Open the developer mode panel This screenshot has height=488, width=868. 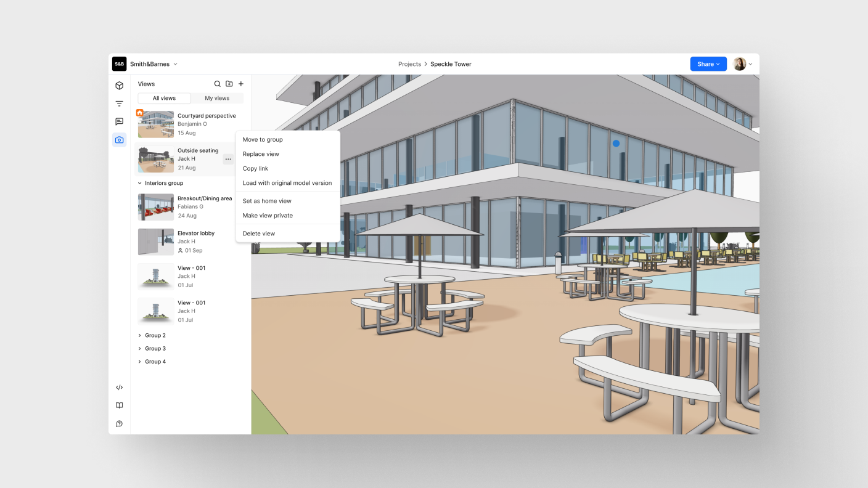point(119,387)
